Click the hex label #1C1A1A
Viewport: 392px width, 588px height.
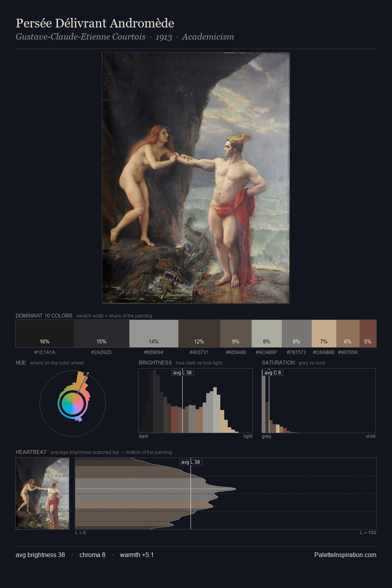(x=45, y=352)
